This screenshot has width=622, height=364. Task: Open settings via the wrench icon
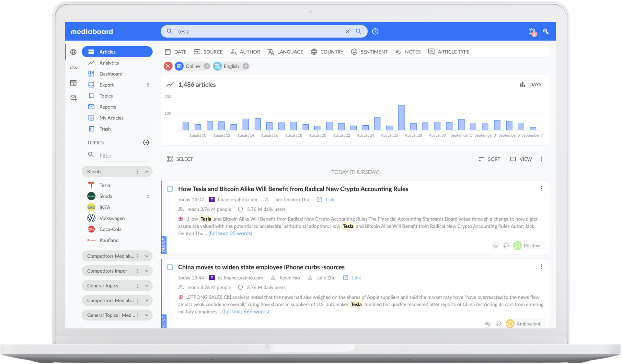click(x=546, y=31)
